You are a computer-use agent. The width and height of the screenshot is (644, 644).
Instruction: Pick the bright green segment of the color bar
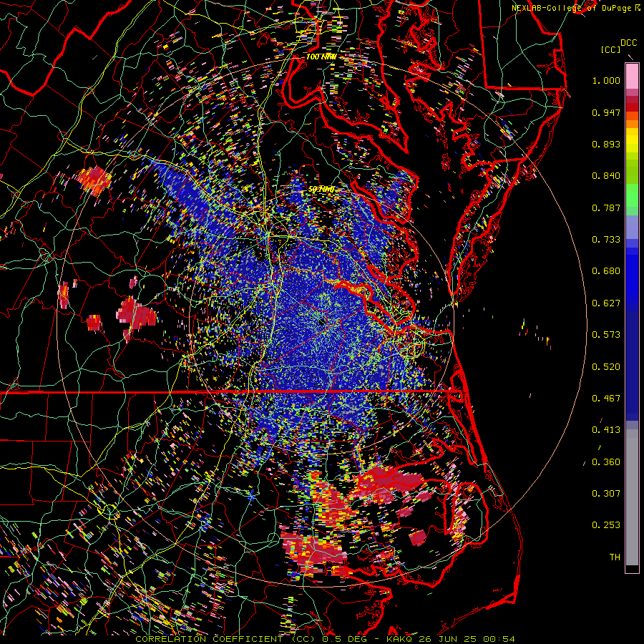click(632, 195)
